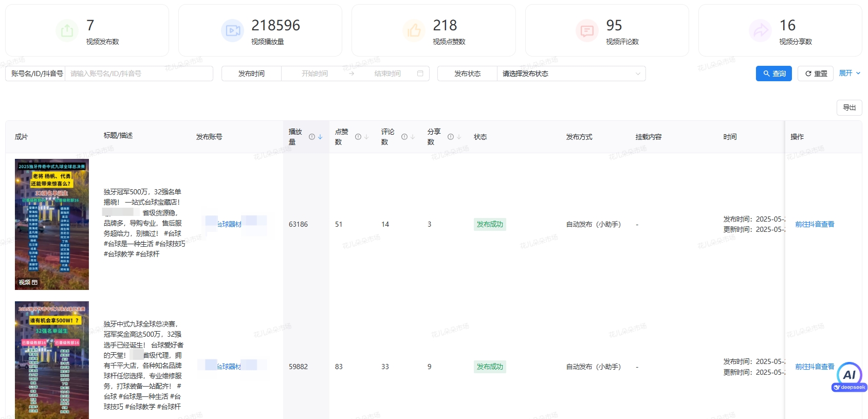The width and height of the screenshot is (868, 419).
Task: Click the 开始时间 date field
Action: point(315,74)
